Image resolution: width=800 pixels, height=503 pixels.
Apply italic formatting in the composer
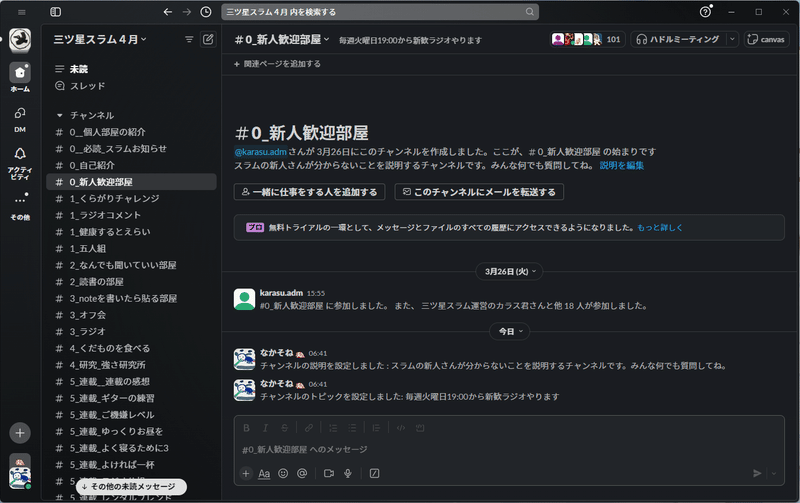tap(265, 427)
